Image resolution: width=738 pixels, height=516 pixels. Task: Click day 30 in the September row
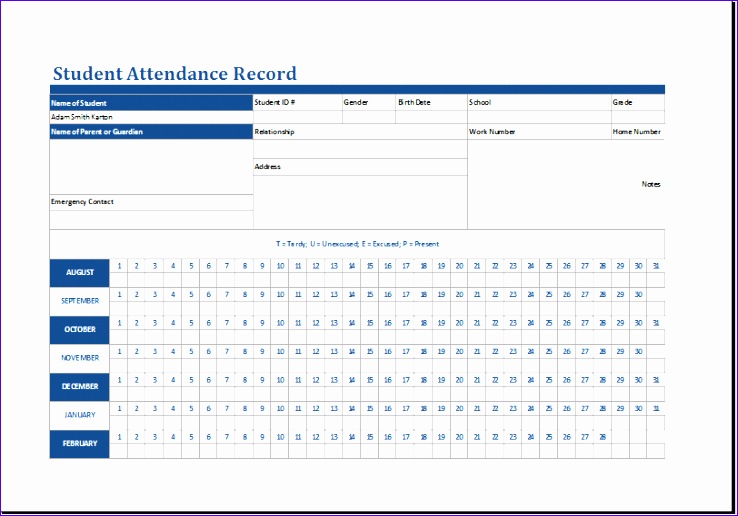[x=638, y=295]
